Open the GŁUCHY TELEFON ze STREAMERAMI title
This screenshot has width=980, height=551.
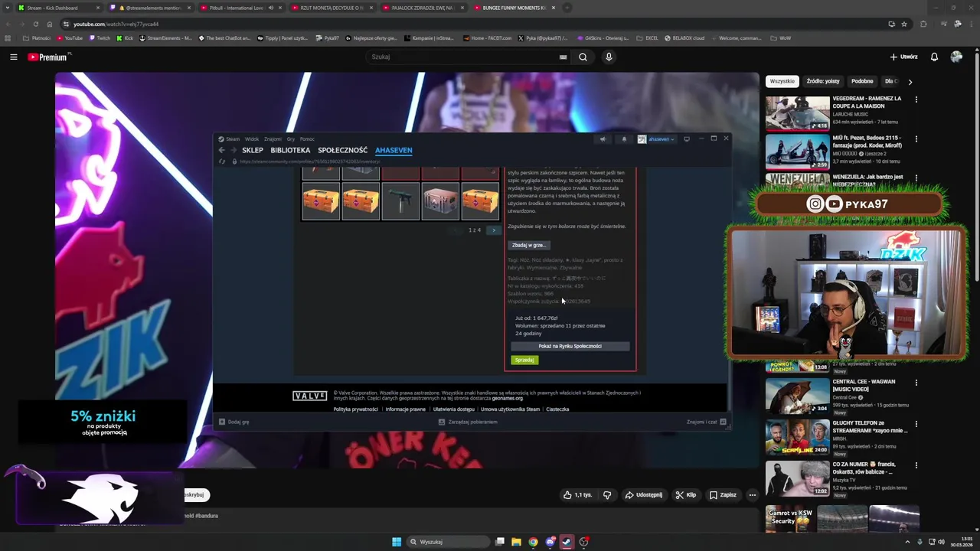870,426
